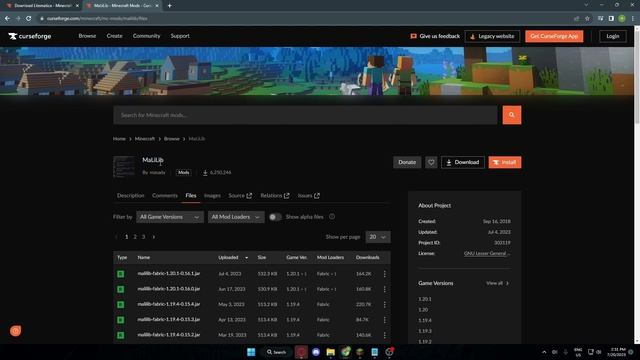
Task: Click the alpha files info icon
Action: (x=332, y=217)
